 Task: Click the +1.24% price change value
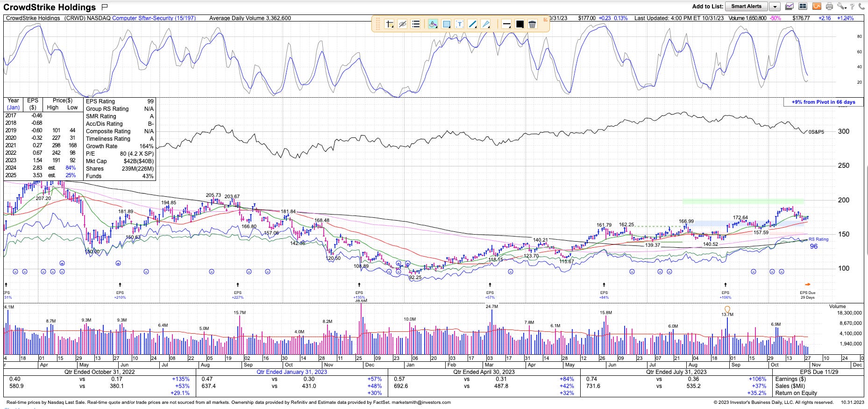pos(845,18)
